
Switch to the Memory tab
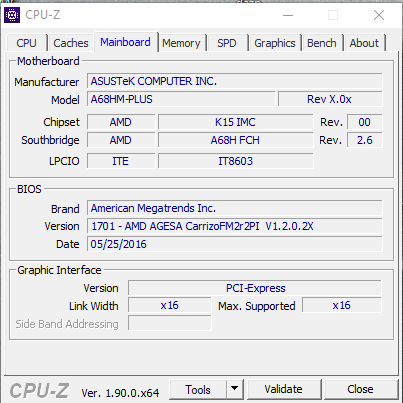[181, 43]
